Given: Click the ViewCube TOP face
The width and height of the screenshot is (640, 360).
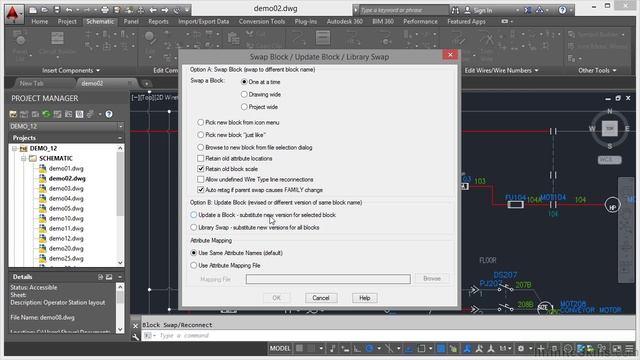Looking at the screenshot, I should pos(609,128).
